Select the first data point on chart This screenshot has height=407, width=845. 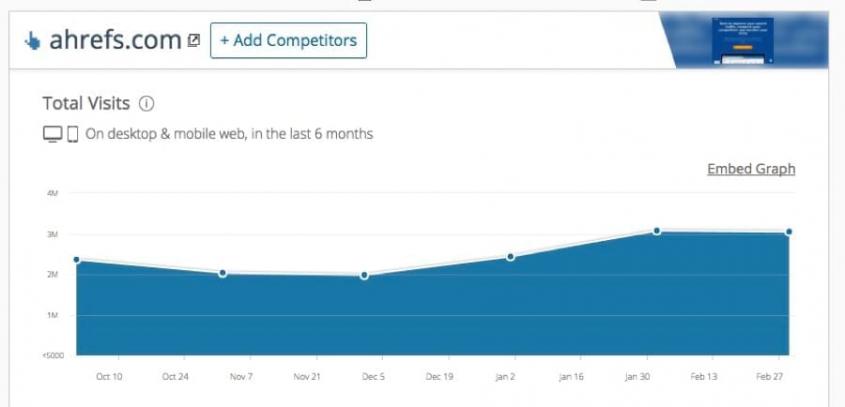pyautogui.click(x=76, y=260)
